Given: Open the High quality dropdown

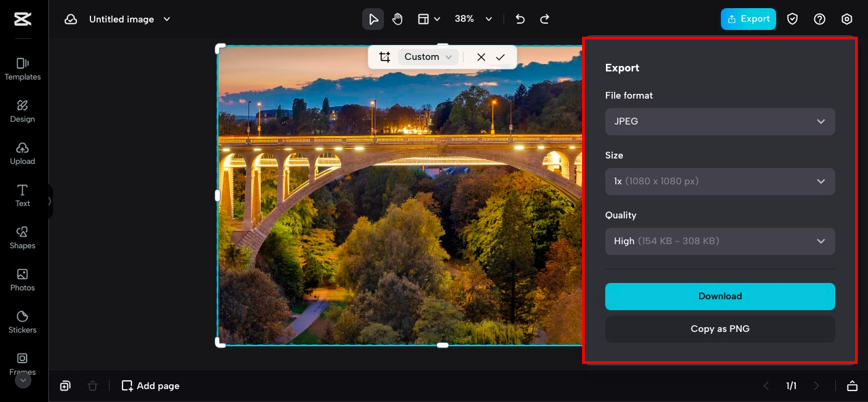Looking at the screenshot, I should point(720,241).
